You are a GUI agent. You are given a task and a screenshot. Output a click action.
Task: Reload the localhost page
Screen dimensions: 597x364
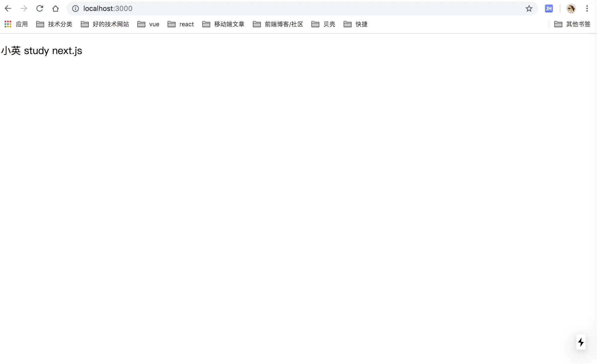point(40,8)
